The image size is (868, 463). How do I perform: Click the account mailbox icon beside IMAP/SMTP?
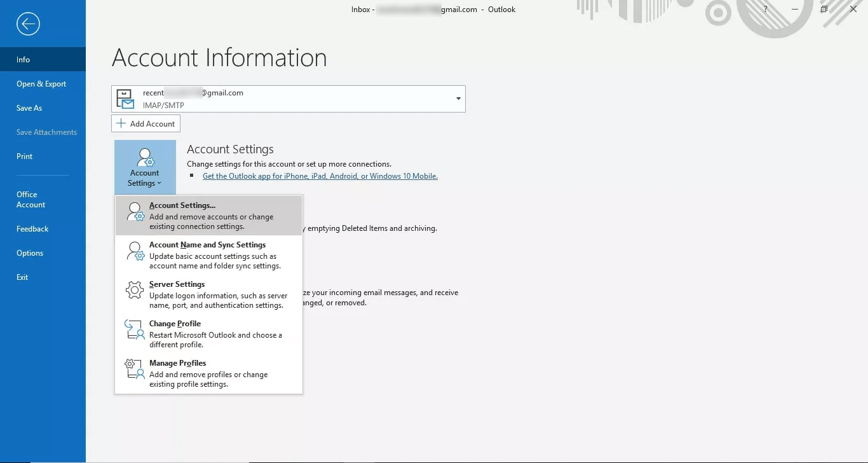pyautogui.click(x=125, y=99)
